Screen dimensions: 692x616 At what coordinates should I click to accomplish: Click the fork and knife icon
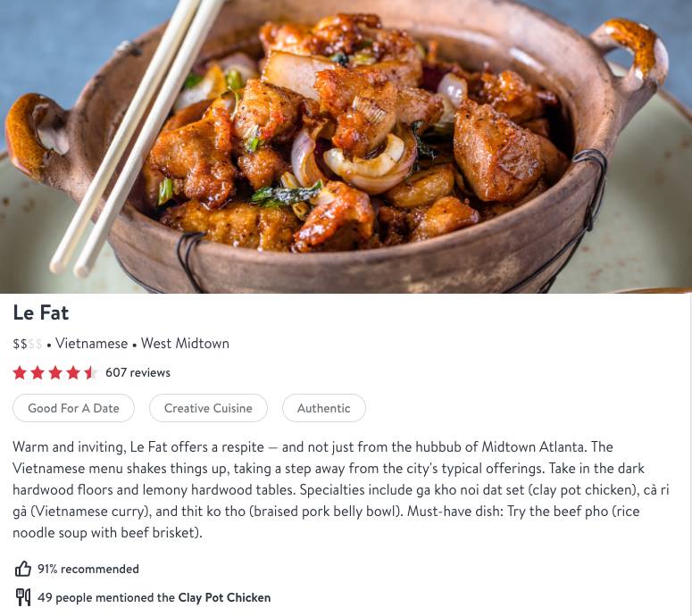(23, 597)
